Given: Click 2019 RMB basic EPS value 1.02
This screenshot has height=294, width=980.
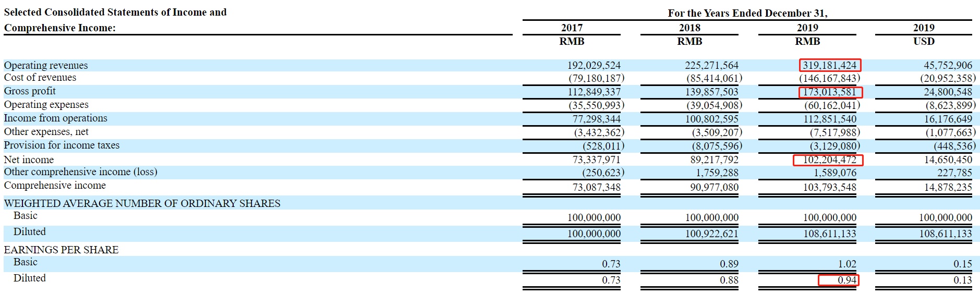Looking at the screenshot, I should (x=847, y=264).
